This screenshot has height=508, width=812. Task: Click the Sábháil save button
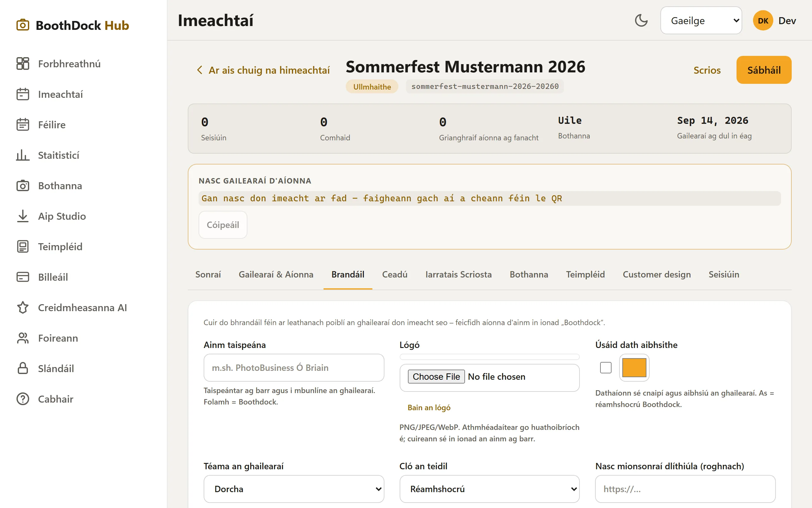(764, 70)
